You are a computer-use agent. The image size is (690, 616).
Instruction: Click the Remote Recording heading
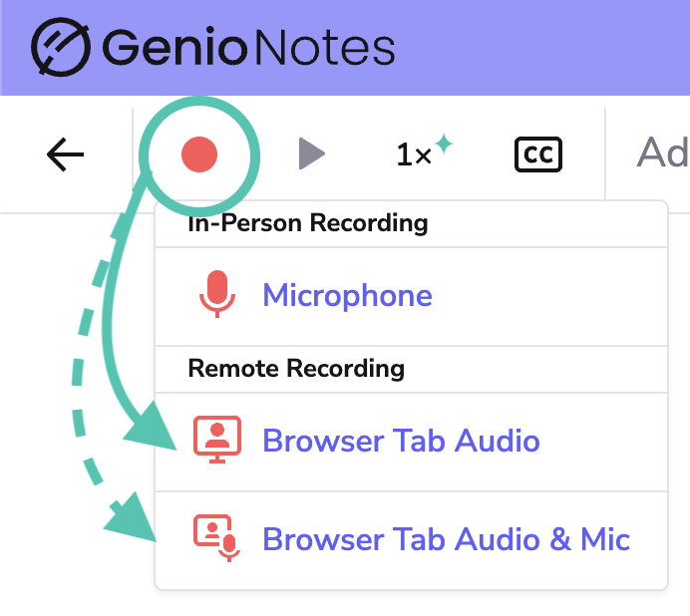296,368
